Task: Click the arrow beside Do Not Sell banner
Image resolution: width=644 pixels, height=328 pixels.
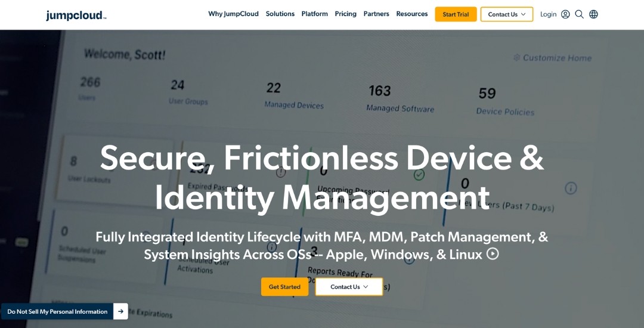Action: click(120, 311)
